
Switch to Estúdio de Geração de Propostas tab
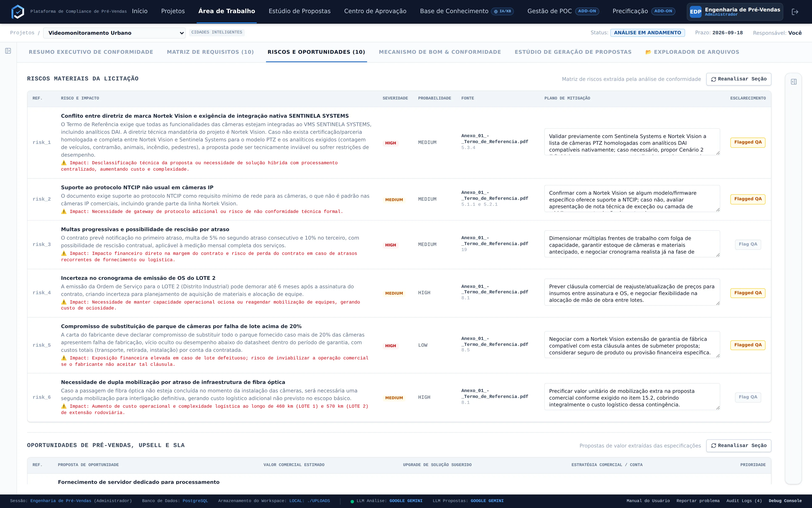pyautogui.click(x=573, y=52)
